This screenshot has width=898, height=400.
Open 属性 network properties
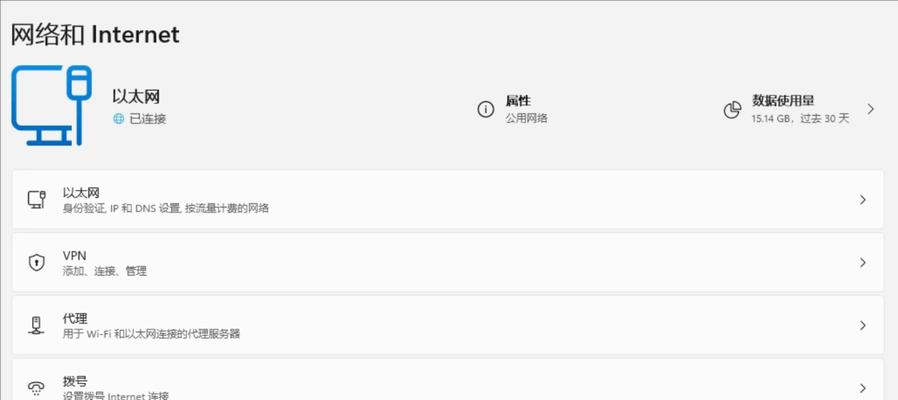coord(513,109)
